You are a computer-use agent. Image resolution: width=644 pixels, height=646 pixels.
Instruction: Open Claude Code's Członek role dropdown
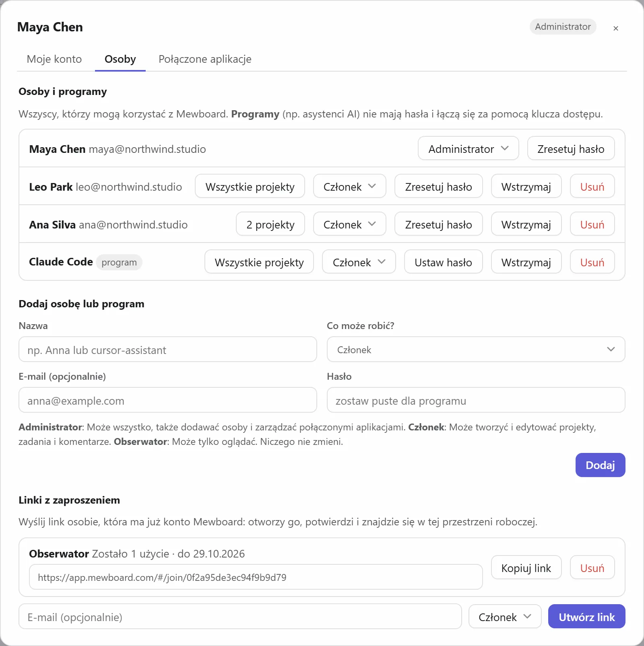359,262
